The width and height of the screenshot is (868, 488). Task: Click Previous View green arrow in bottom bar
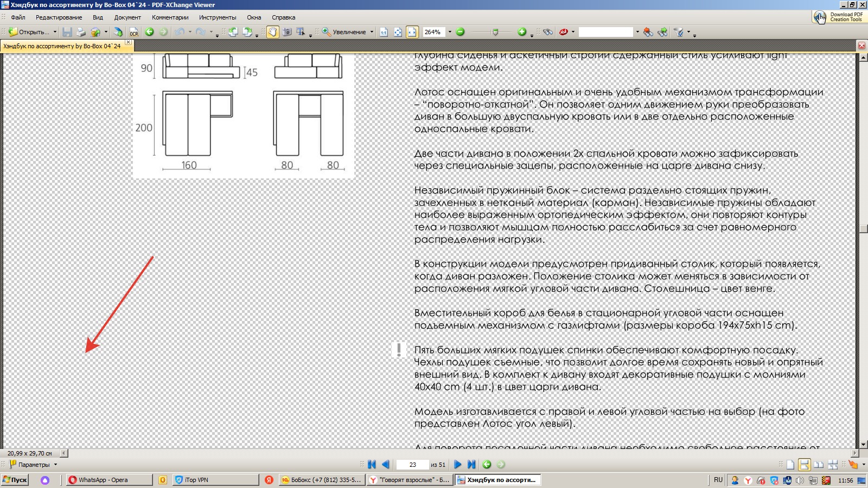(x=487, y=465)
